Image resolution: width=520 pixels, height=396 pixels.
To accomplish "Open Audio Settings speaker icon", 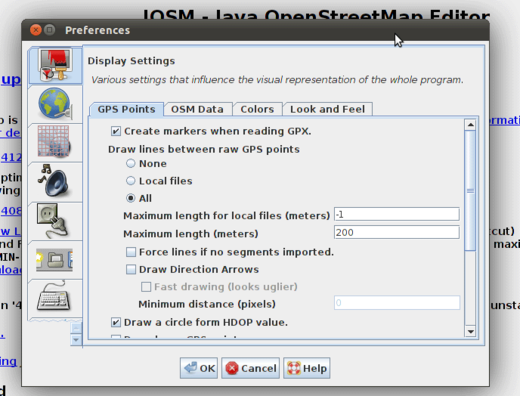I will [55, 182].
